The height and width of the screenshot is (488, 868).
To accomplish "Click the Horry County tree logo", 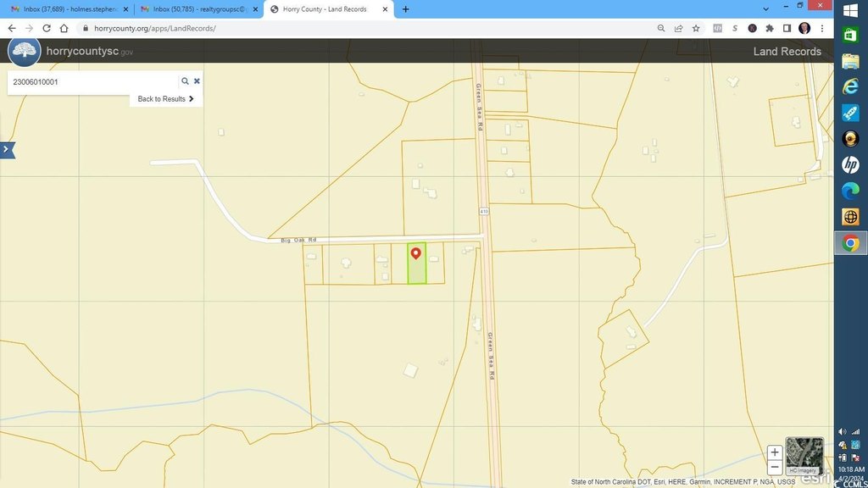I will click(25, 51).
